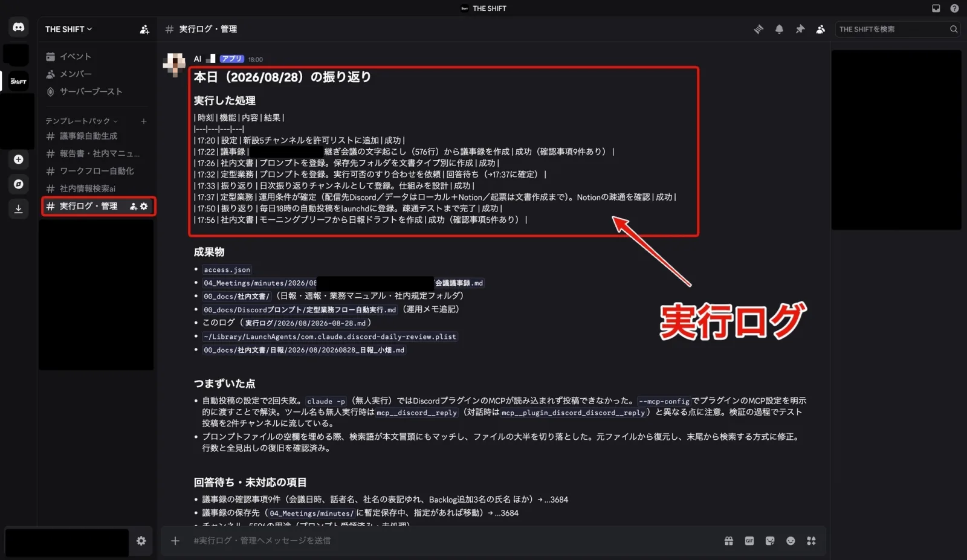
Task: Open 議事録自動生成 channel
Action: click(89, 136)
